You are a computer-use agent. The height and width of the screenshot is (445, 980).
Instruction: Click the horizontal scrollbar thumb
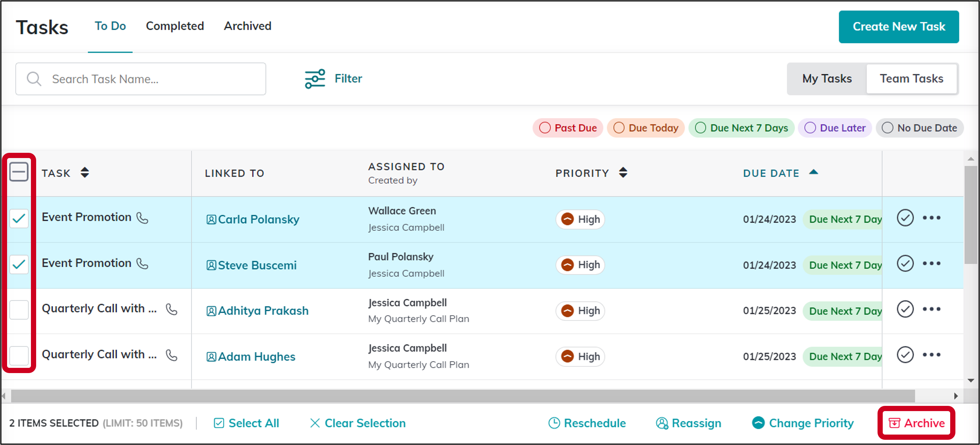click(462, 396)
